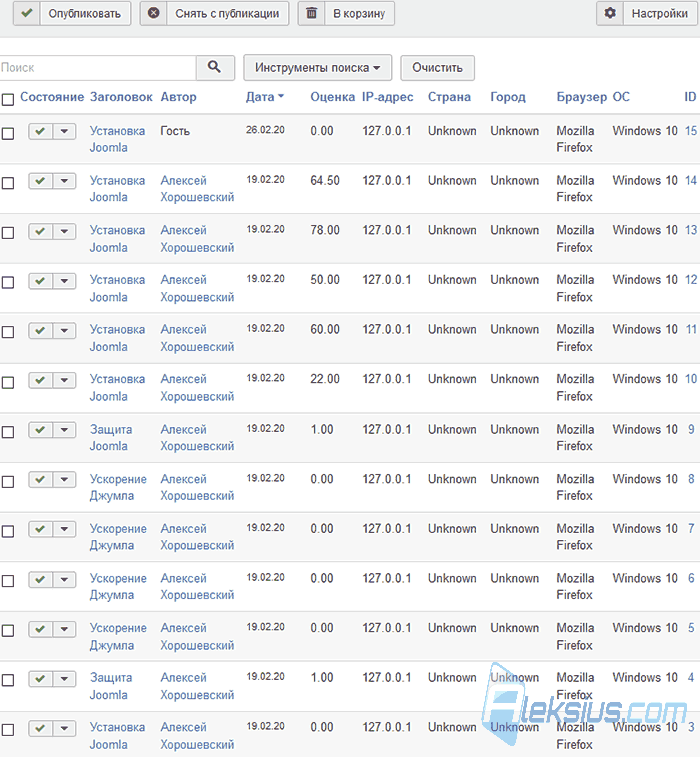Sort by Автор column header
Viewport: 700px width, 757px height.
point(179,97)
